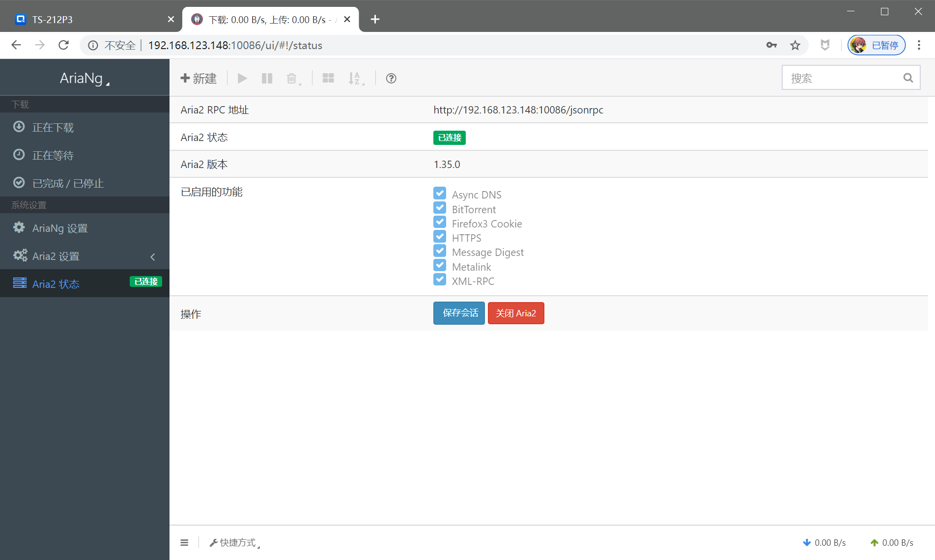Image resolution: width=935 pixels, height=560 pixels.
Task: Toggle sidebar with hamburger menu icon
Action: tap(184, 542)
